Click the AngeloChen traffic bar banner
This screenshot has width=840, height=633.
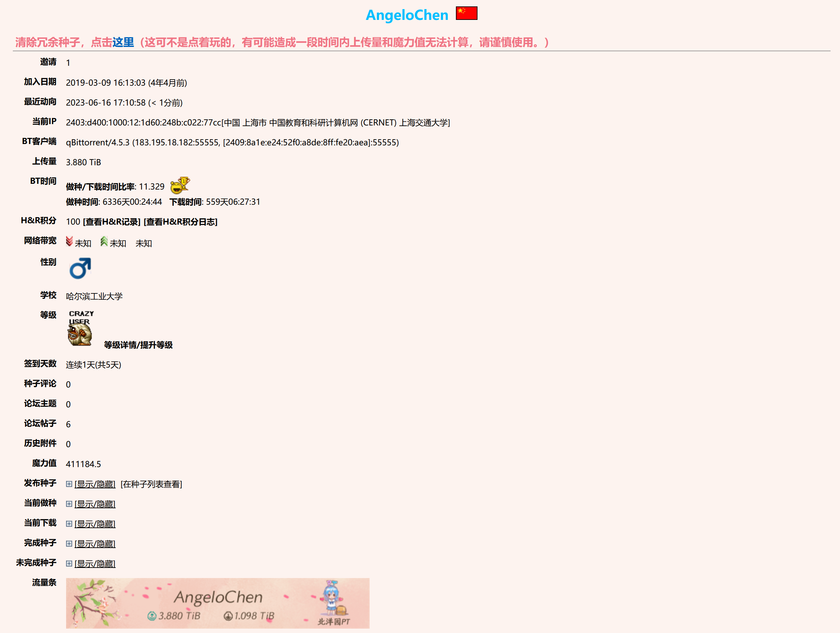point(218,603)
